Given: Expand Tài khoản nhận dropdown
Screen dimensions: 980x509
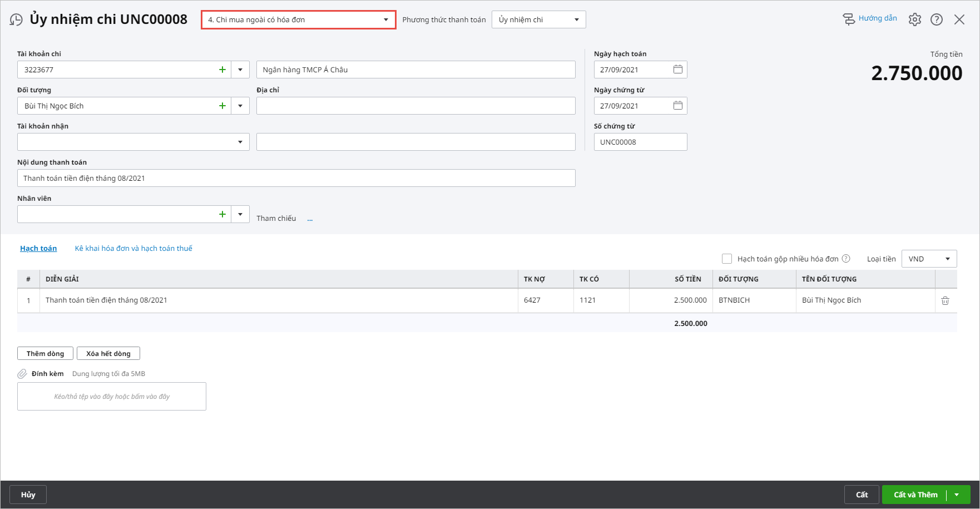Looking at the screenshot, I should tap(240, 142).
